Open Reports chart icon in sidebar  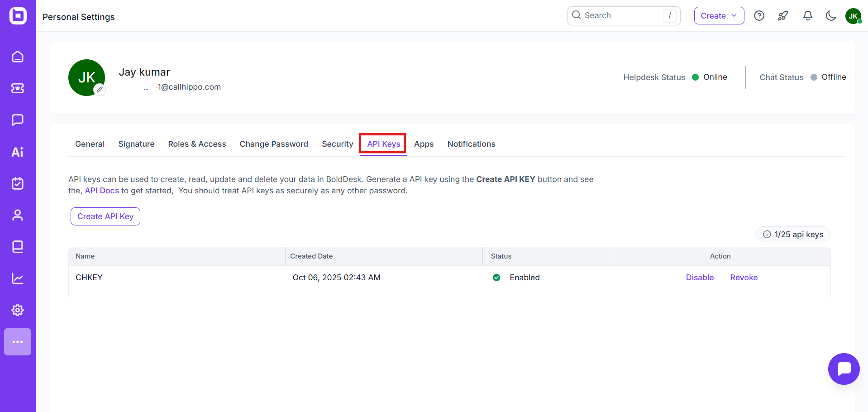18,278
